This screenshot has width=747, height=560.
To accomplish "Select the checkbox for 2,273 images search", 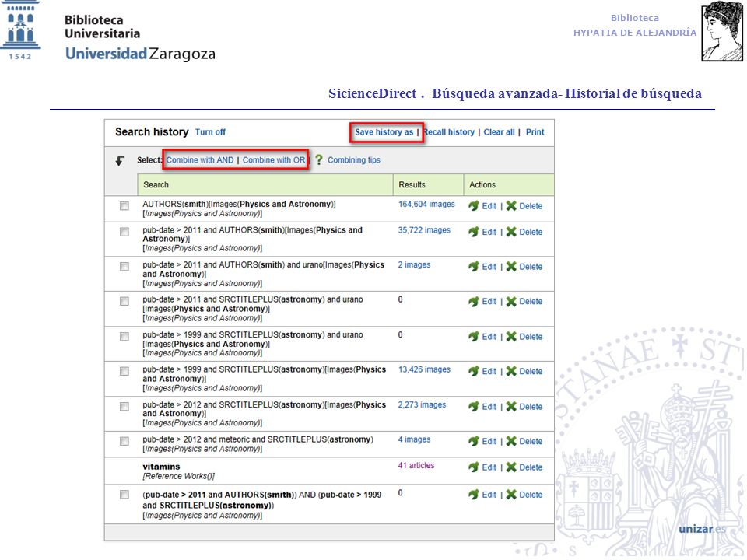I will [124, 407].
